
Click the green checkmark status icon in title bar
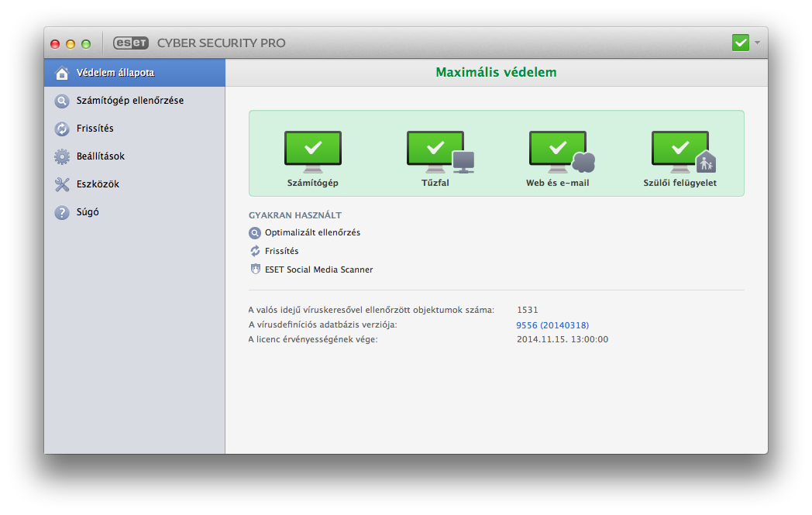pos(741,43)
